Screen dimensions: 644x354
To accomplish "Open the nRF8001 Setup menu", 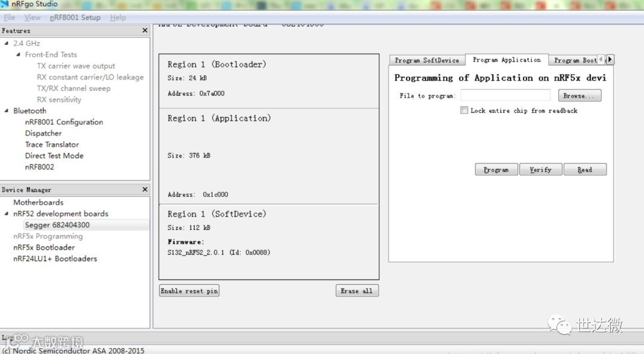I will coord(75,17).
